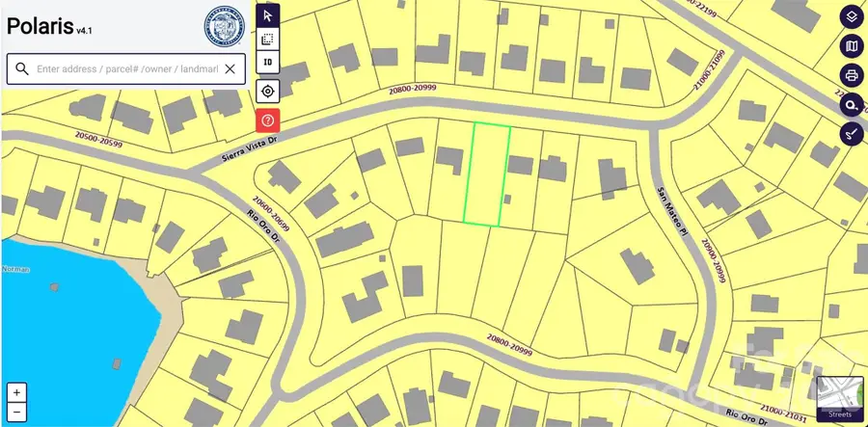Zoom out with the minus button
The image size is (868, 427).
(x=17, y=413)
